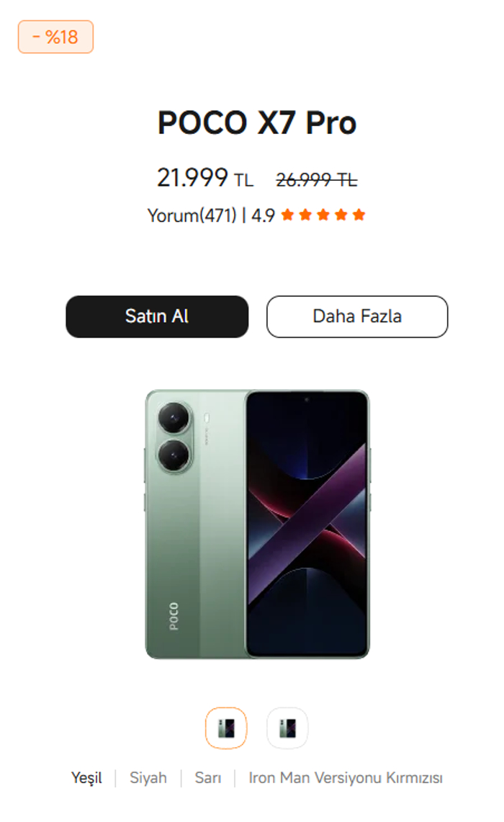This screenshot has width=504, height=822.
Task: Click the last orange rating star
Action: [359, 215]
